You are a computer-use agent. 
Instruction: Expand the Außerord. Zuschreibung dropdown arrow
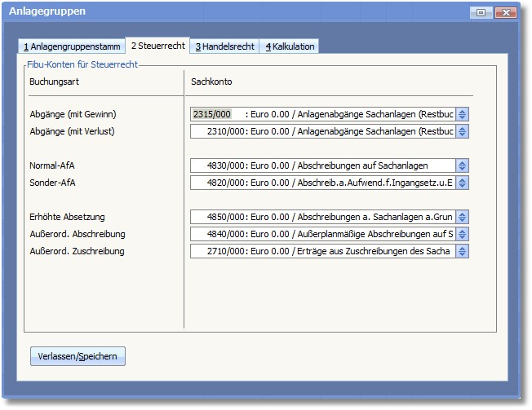point(463,251)
